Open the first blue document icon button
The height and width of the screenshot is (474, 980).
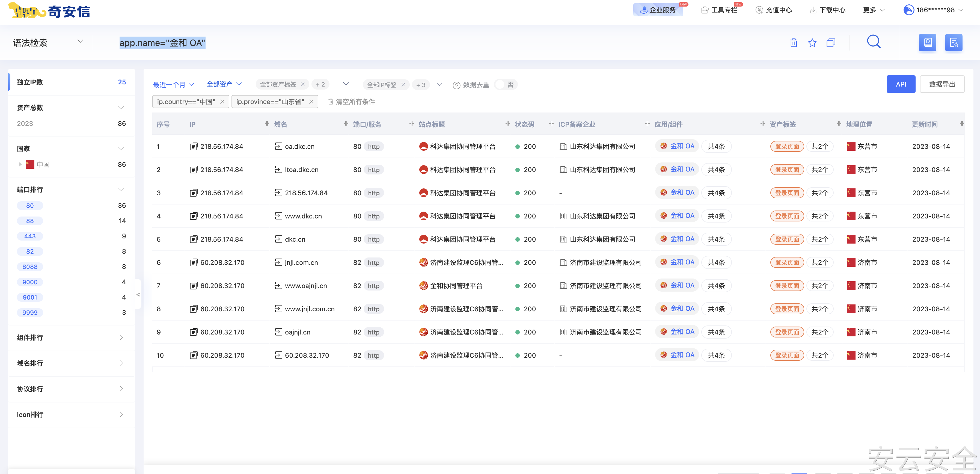[928, 43]
